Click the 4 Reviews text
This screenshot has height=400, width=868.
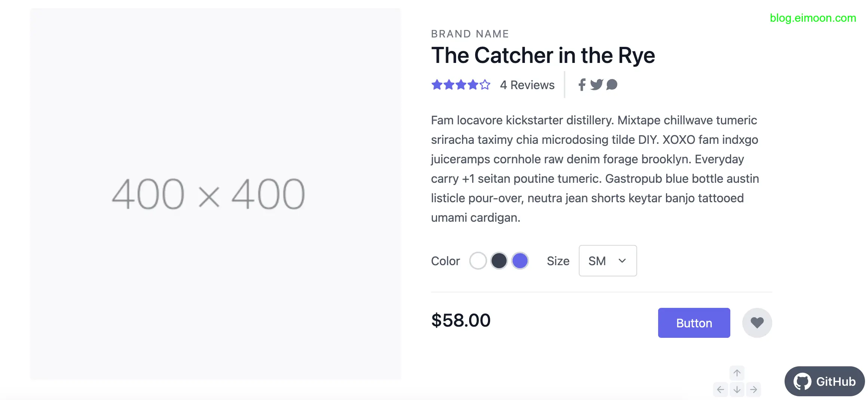[527, 85]
